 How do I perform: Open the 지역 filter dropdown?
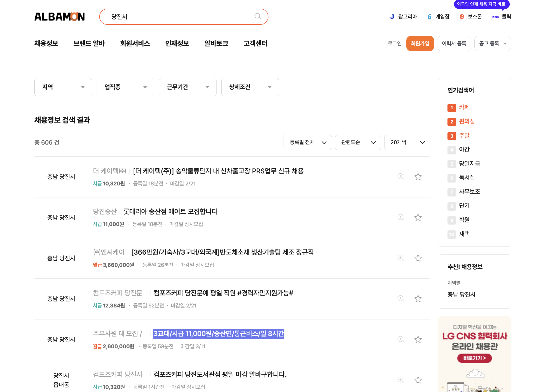(x=63, y=87)
